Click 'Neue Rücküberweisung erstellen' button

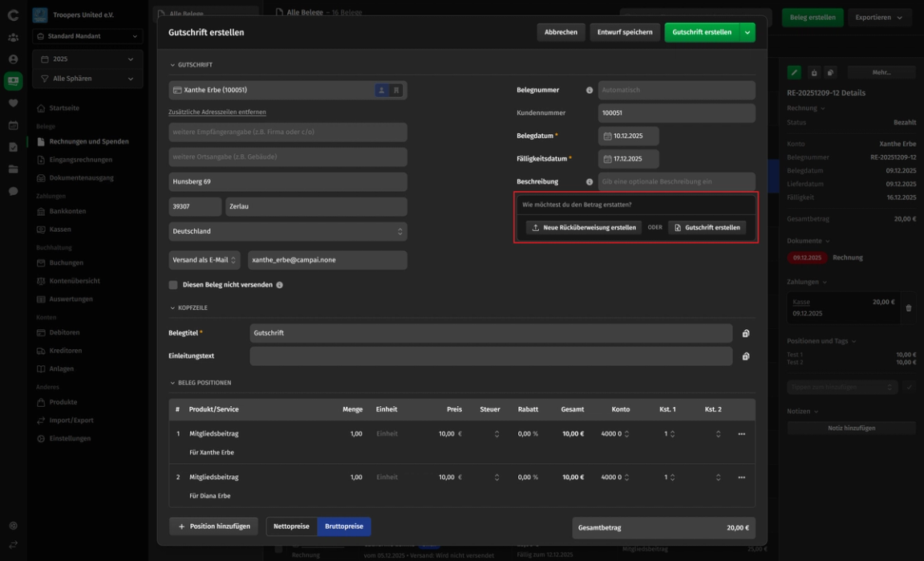584,228
